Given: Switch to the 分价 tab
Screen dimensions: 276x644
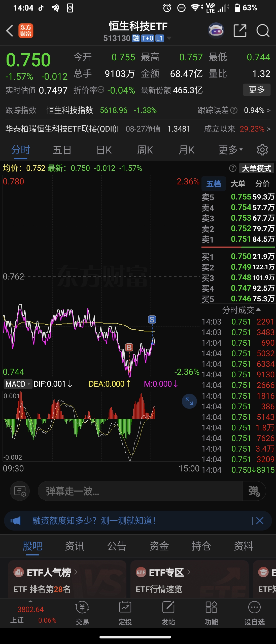Looking at the screenshot, I should point(262,184).
